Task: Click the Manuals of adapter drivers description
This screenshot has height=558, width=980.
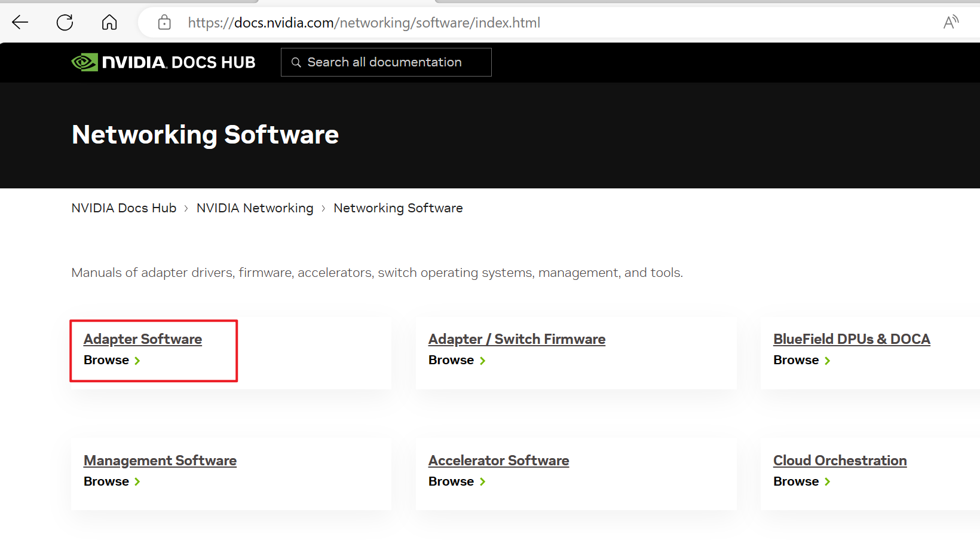Action: [377, 273]
